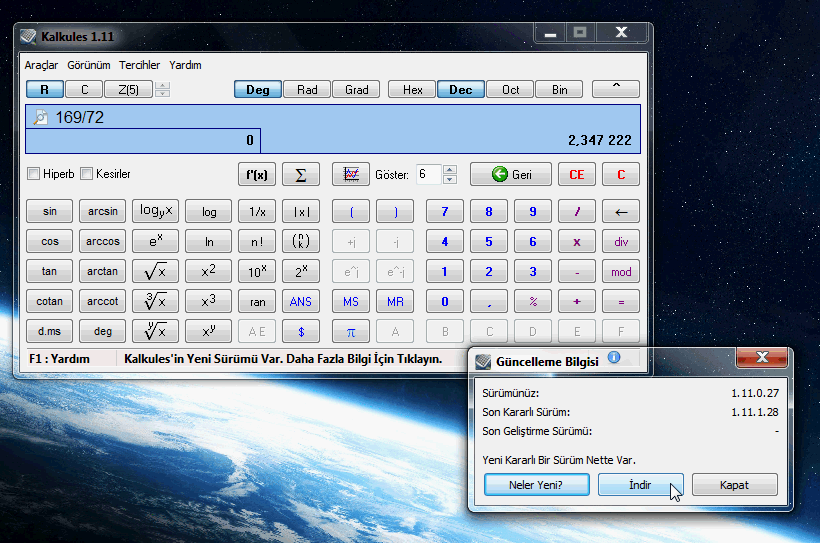Switch angle unit to Grad
This screenshot has height=543, width=820.
[x=356, y=89]
